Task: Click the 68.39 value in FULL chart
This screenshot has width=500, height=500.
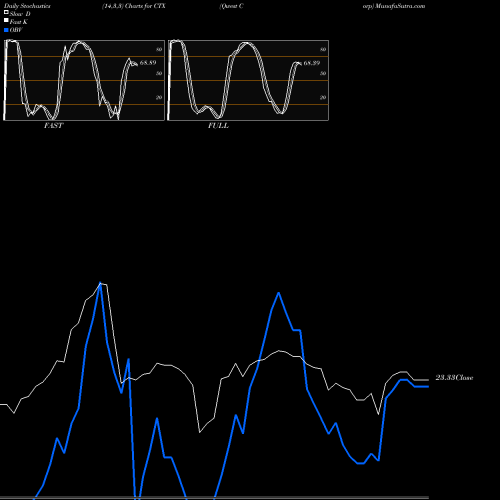Action: pyautogui.click(x=312, y=63)
